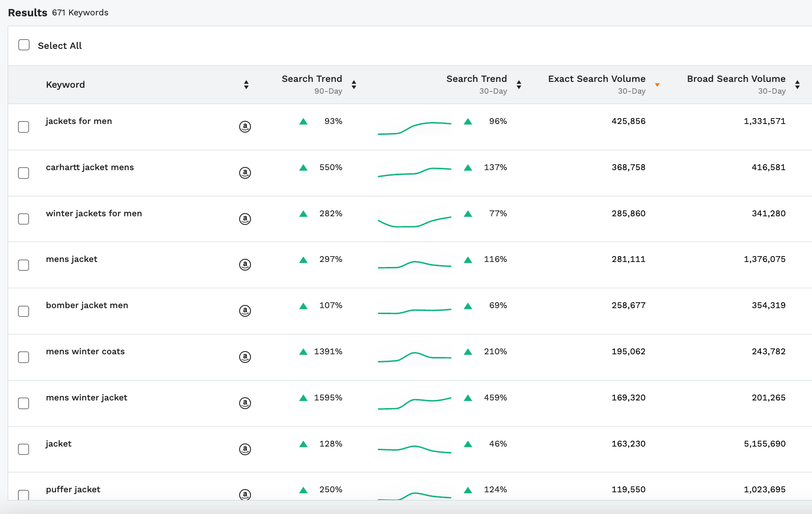Click the Broad Search Volume column header
Screen dimensions: 812x514
(736, 79)
